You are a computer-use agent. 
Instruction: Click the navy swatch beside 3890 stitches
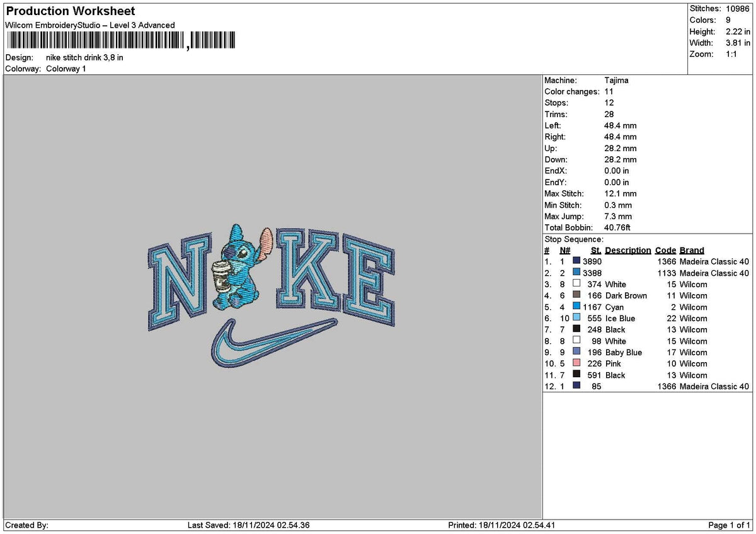pyautogui.click(x=576, y=261)
